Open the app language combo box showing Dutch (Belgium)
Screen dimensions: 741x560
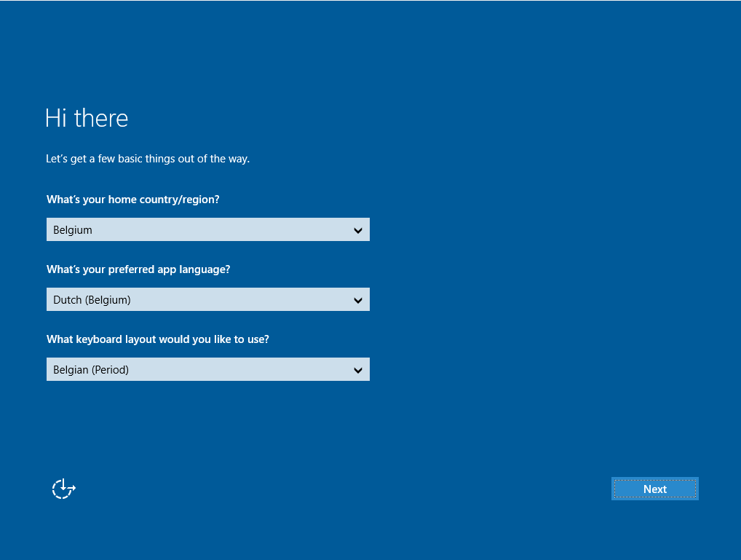[208, 299]
